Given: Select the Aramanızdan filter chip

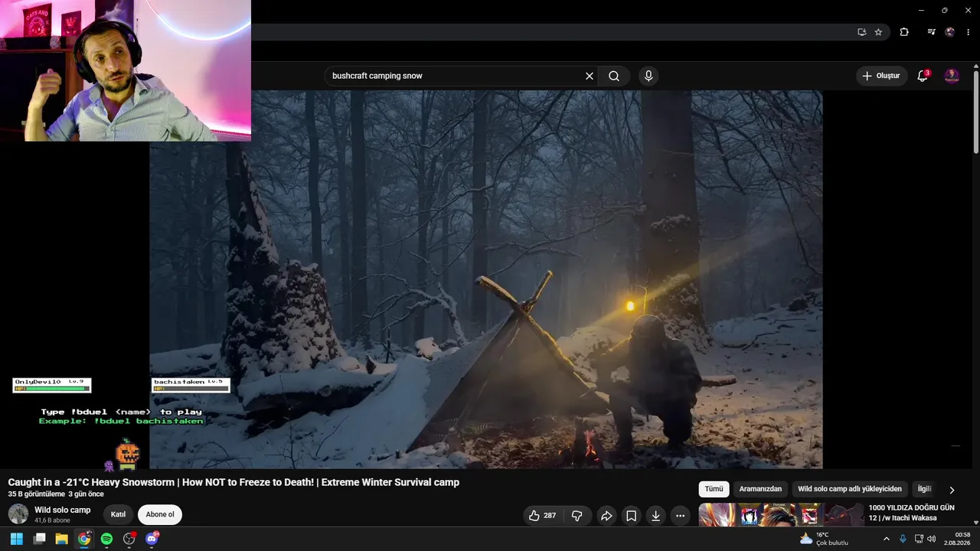Looking at the screenshot, I should 760,489.
